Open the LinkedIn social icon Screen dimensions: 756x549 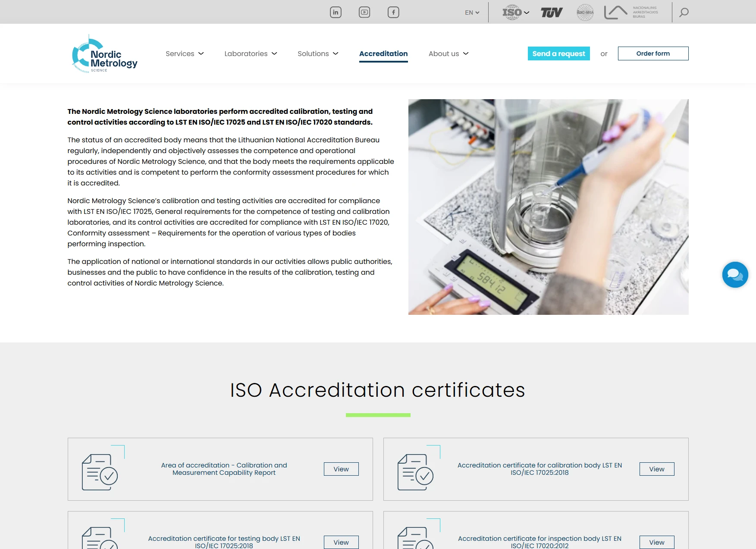click(336, 13)
